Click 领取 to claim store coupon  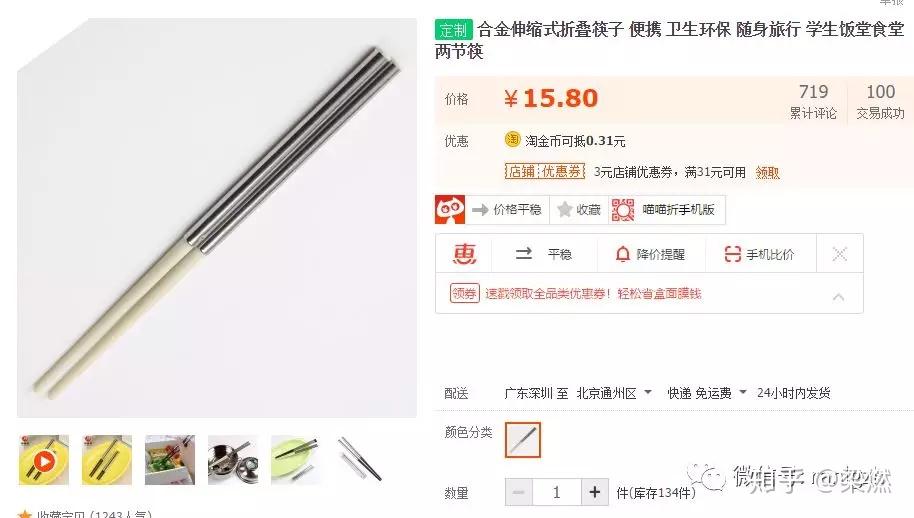click(767, 172)
